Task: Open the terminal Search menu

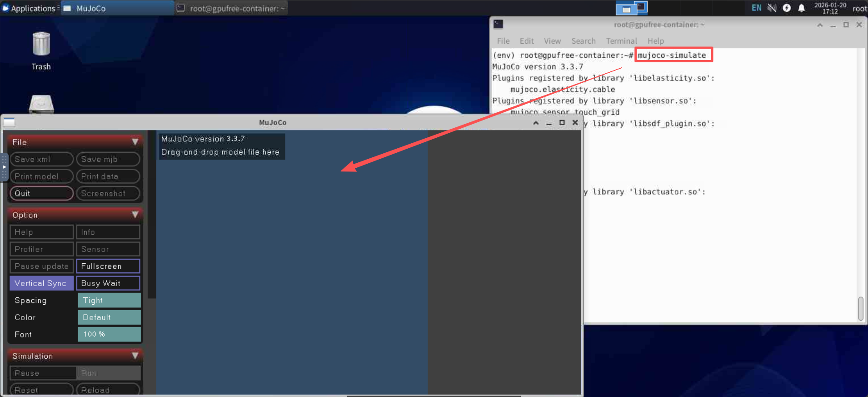Action: click(x=583, y=41)
